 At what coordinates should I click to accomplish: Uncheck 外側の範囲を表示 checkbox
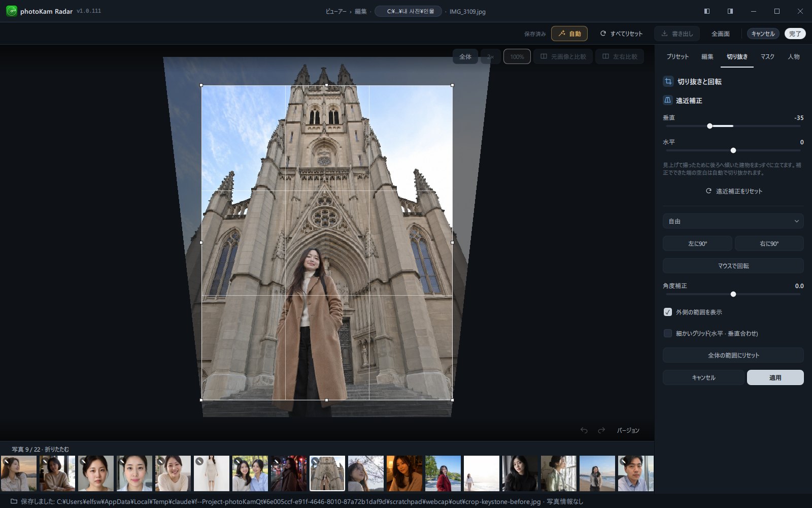pyautogui.click(x=668, y=312)
